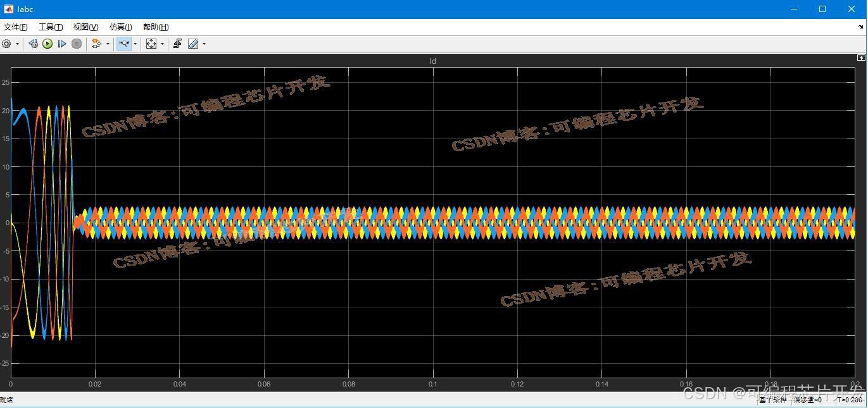Open the 视图 view menu

pyautogui.click(x=84, y=27)
